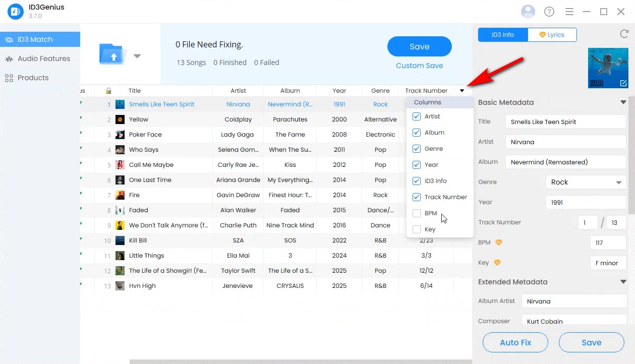Screen dimensions: 635x364
Task: Click the edit icon on album cover
Action: pos(623,83)
